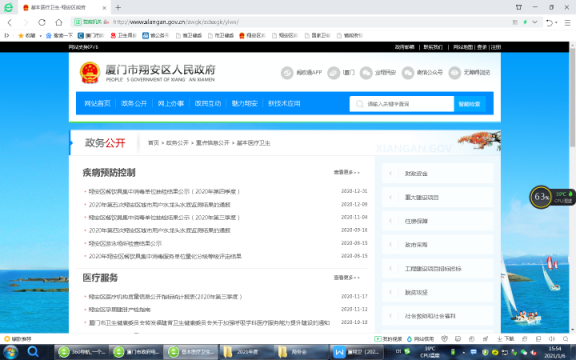
Task: Click the 智能检索 search button
Action: coord(469,104)
